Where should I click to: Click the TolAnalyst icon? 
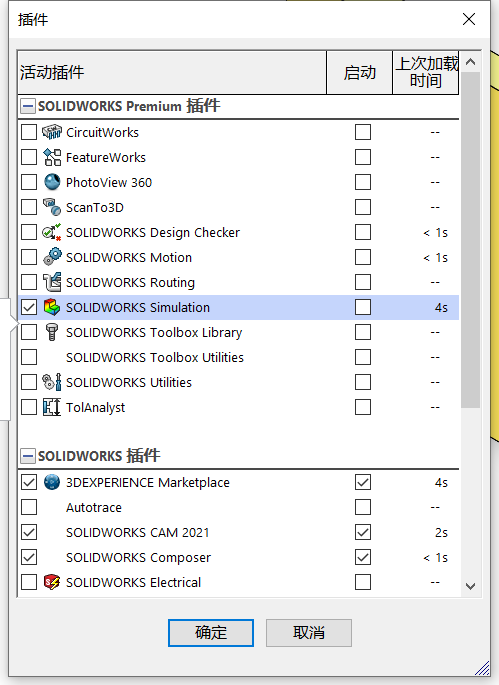[x=52, y=407]
